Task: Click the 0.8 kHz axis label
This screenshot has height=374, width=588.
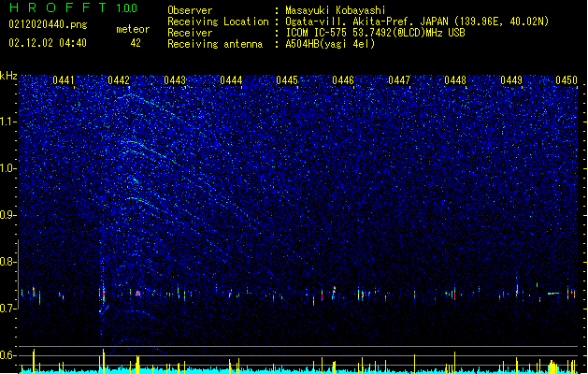Action: (8, 262)
